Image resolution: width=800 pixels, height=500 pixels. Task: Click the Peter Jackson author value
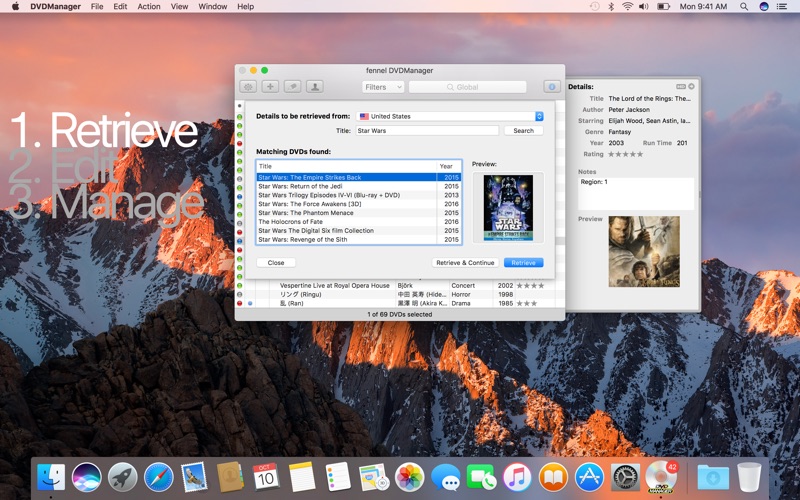coord(629,110)
